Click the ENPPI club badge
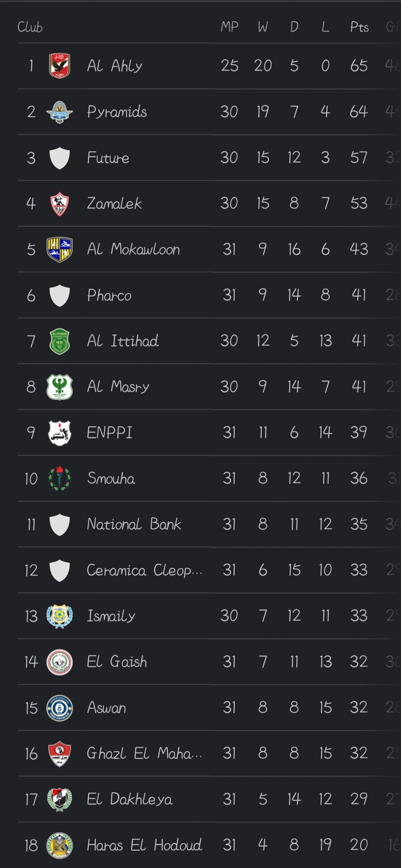Viewport: 401px width, 868px height. click(x=60, y=433)
